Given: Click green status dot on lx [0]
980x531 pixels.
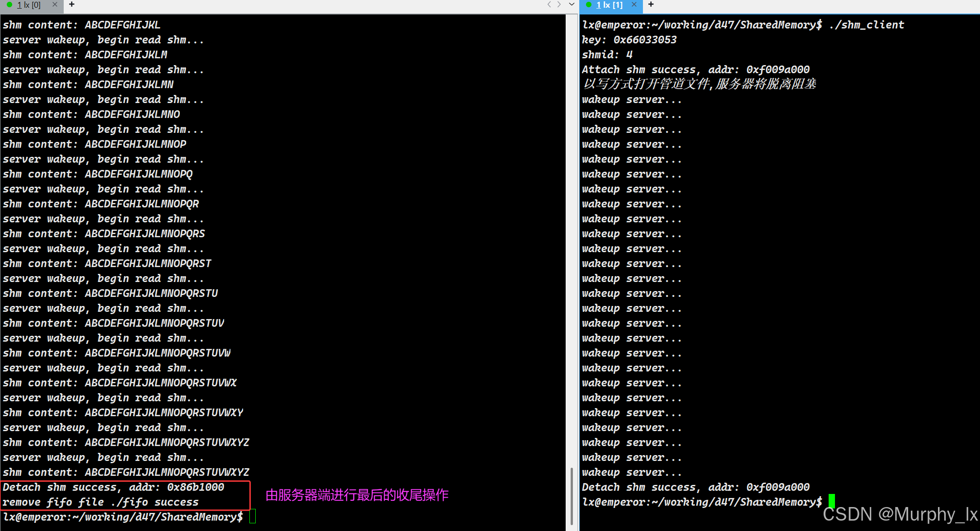Looking at the screenshot, I should pos(9,5).
